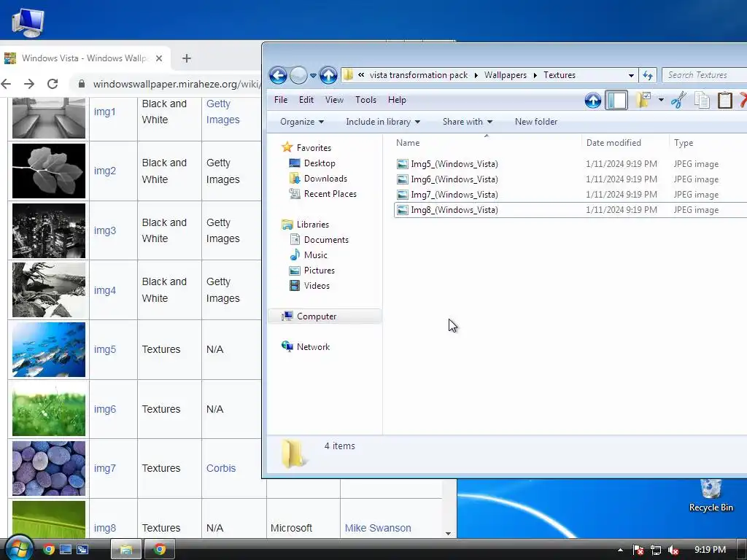Screen dimensions: 747x560
Task: Open the View menu
Action: [x=334, y=99]
